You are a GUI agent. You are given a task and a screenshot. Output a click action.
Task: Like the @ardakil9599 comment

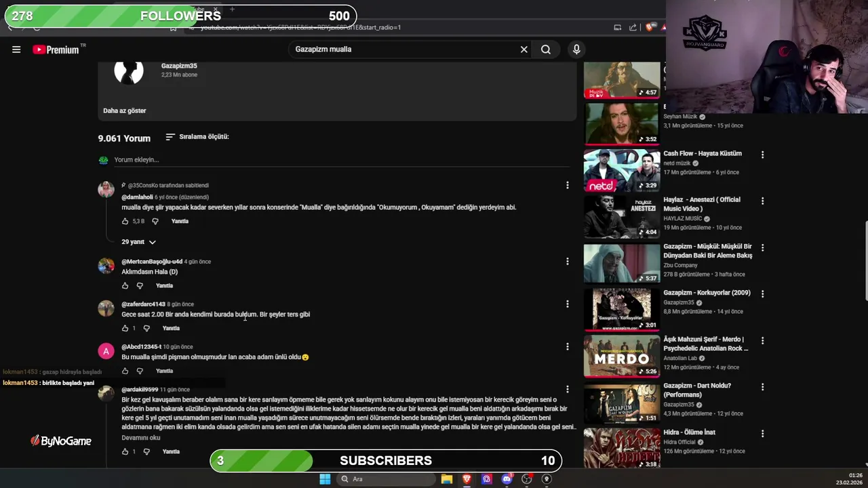coord(125,452)
